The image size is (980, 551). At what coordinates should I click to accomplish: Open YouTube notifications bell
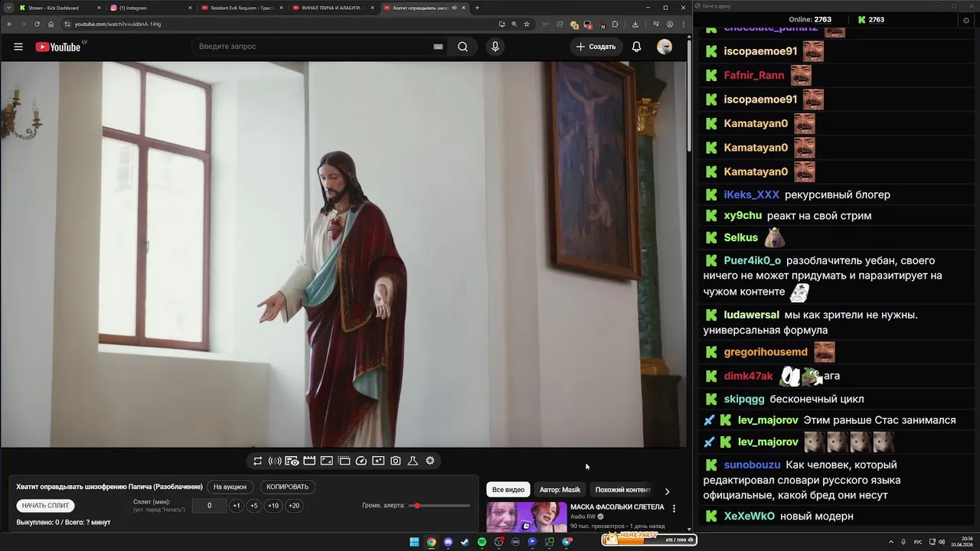636,47
